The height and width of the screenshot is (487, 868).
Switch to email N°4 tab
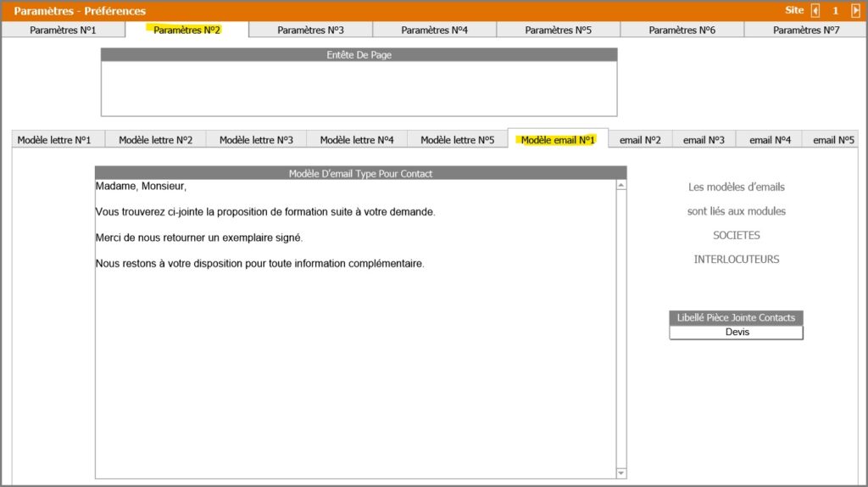coord(770,140)
